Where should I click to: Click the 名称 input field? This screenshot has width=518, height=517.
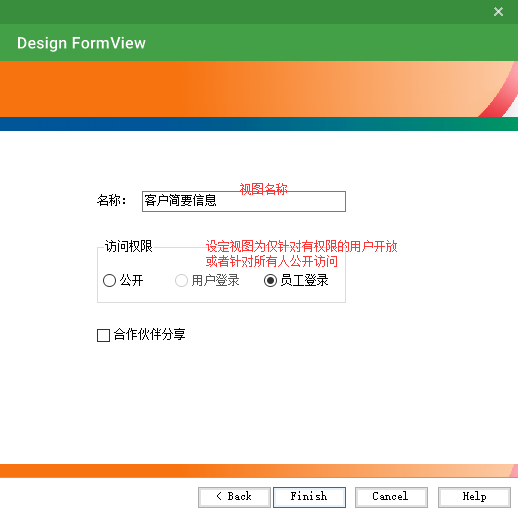244,201
